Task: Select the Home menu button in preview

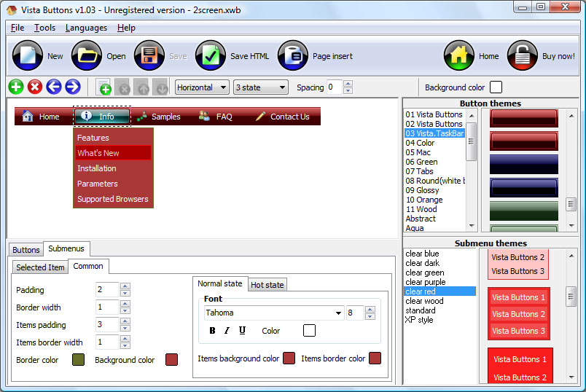Action: click(x=42, y=117)
